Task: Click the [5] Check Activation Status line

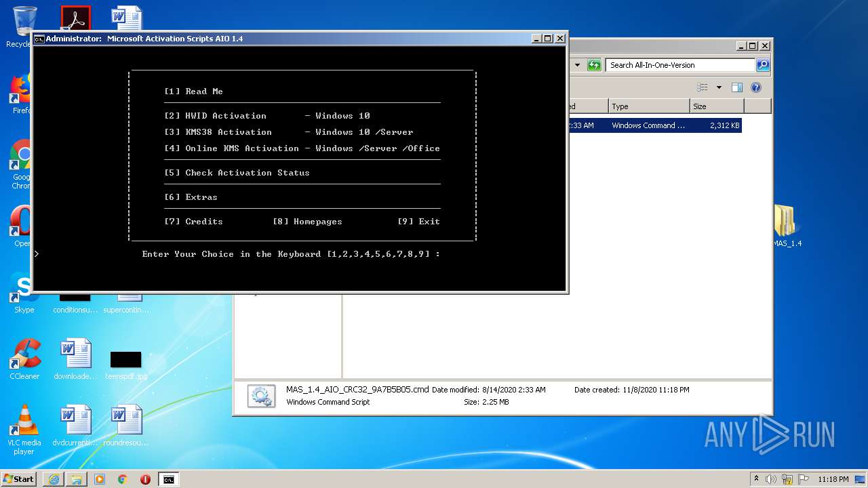Action: [x=237, y=173]
